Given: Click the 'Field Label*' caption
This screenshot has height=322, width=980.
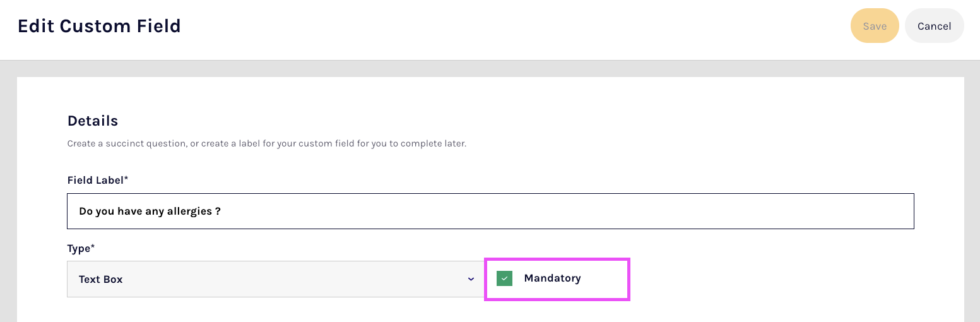Looking at the screenshot, I should click(96, 180).
